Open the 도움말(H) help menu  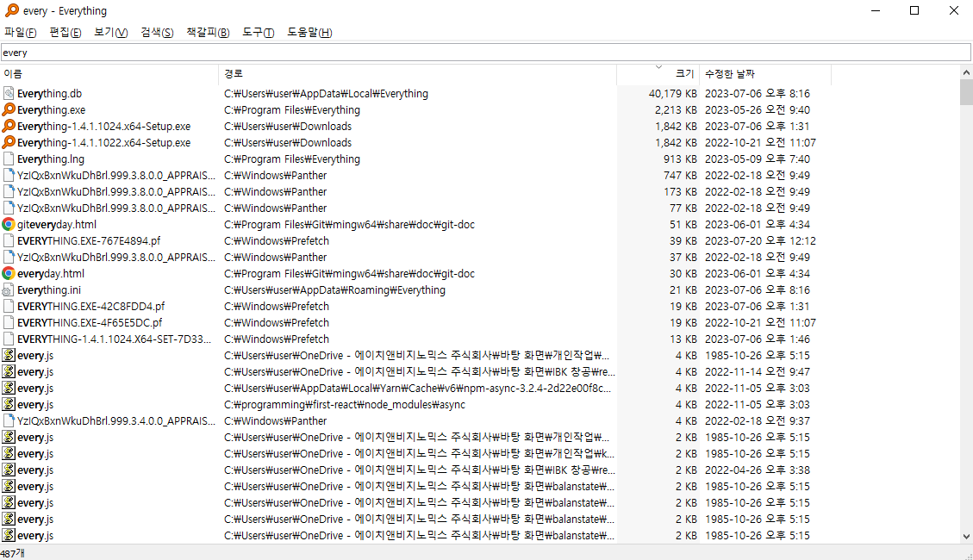point(309,32)
